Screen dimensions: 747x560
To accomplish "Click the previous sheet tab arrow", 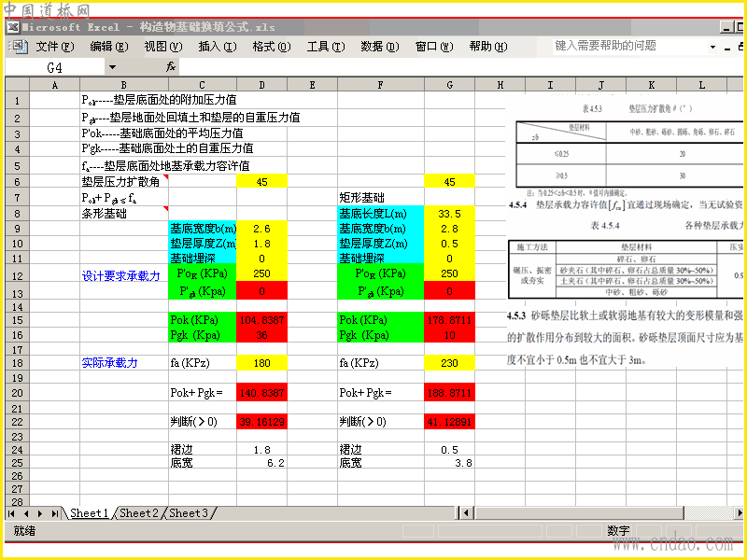I will (x=26, y=513).
